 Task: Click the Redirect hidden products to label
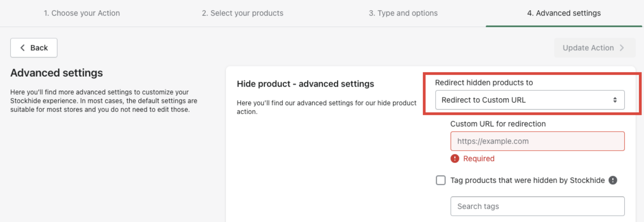[x=484, y=82]
